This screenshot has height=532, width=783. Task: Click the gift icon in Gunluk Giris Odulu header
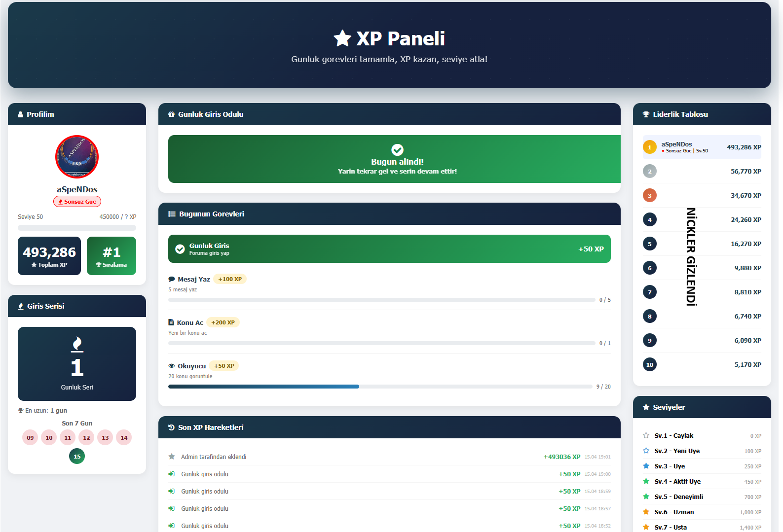(x=171, y=114)
